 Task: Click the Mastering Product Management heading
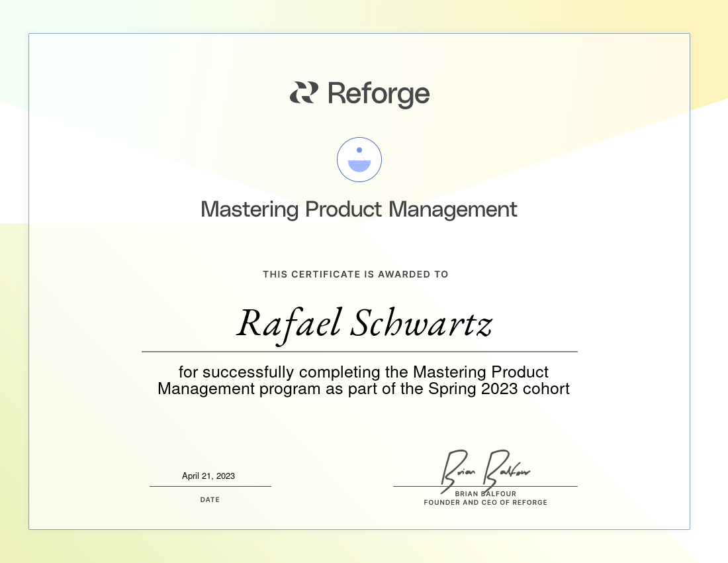[359, 209]
